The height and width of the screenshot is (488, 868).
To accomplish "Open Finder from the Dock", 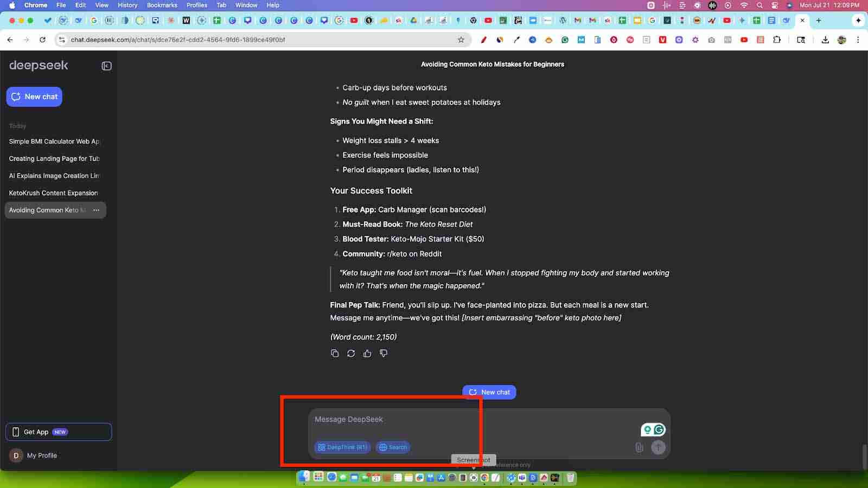I will (x=304, y=477).
